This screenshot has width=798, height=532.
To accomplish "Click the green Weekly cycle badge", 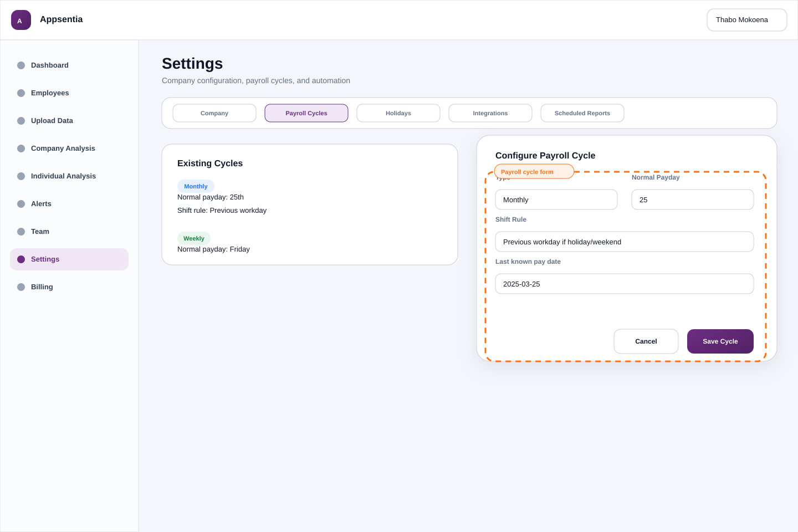I will pyautogui.click(x=194, y=238).
